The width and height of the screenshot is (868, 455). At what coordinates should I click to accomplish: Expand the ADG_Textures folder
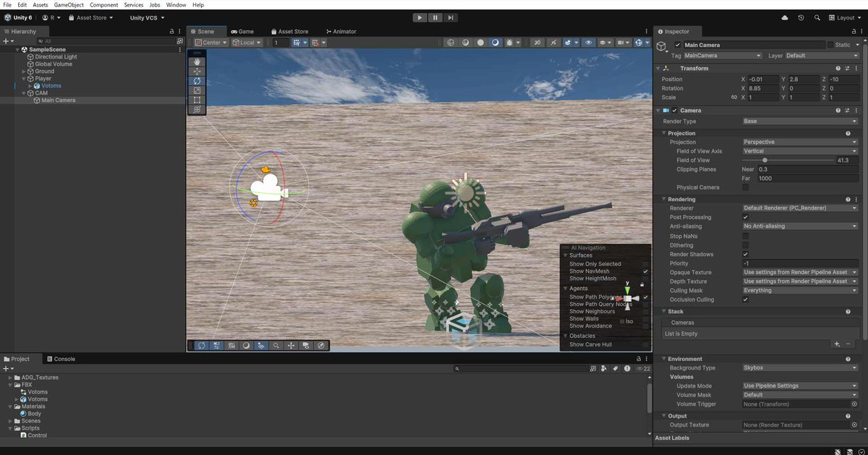(10, 378)
